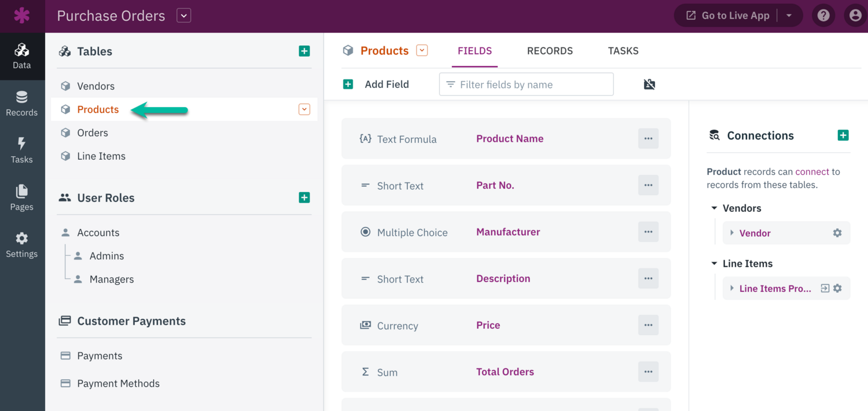Toggle hidden fields visibility next to filter box
868x411 pixels.
pos(649,84)
